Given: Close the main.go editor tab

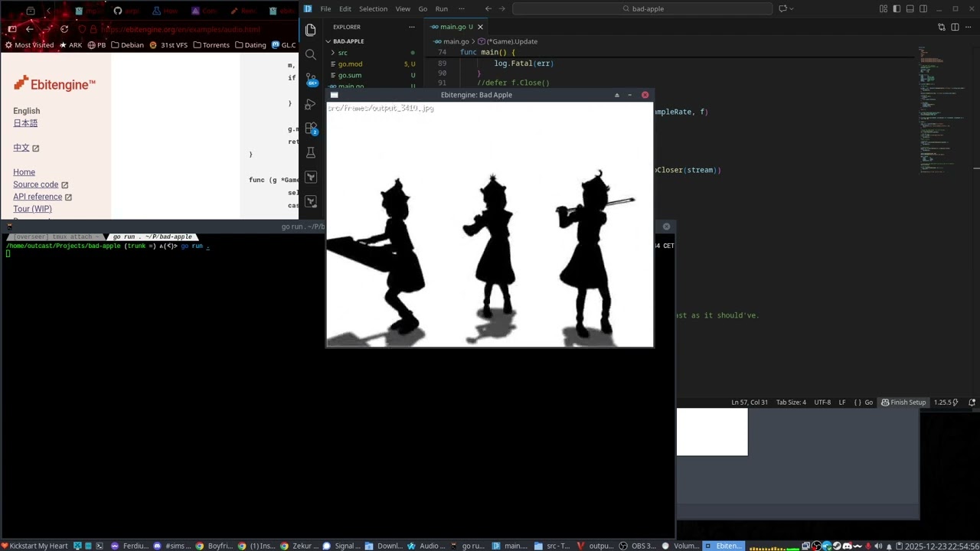Looking at the screenshot, I should pyautogui.click(x=480, y=27).
